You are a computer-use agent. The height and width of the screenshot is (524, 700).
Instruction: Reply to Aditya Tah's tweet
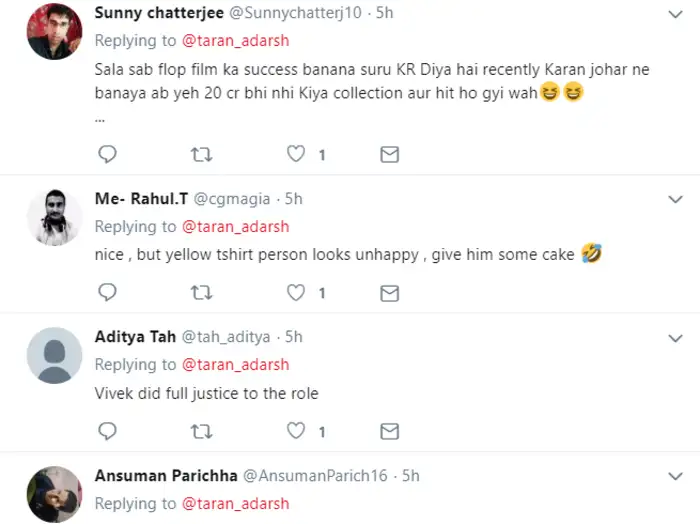(107, 431)
